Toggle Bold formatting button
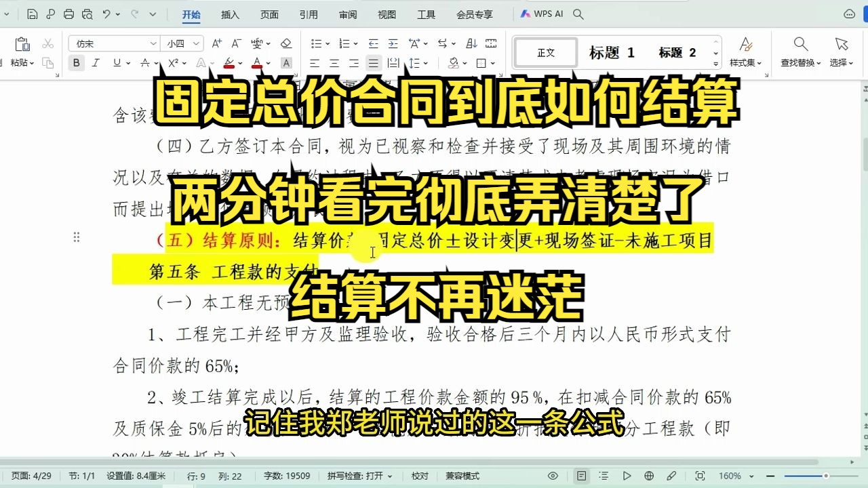This screenshot has width=868, height=488. [76, 63]
